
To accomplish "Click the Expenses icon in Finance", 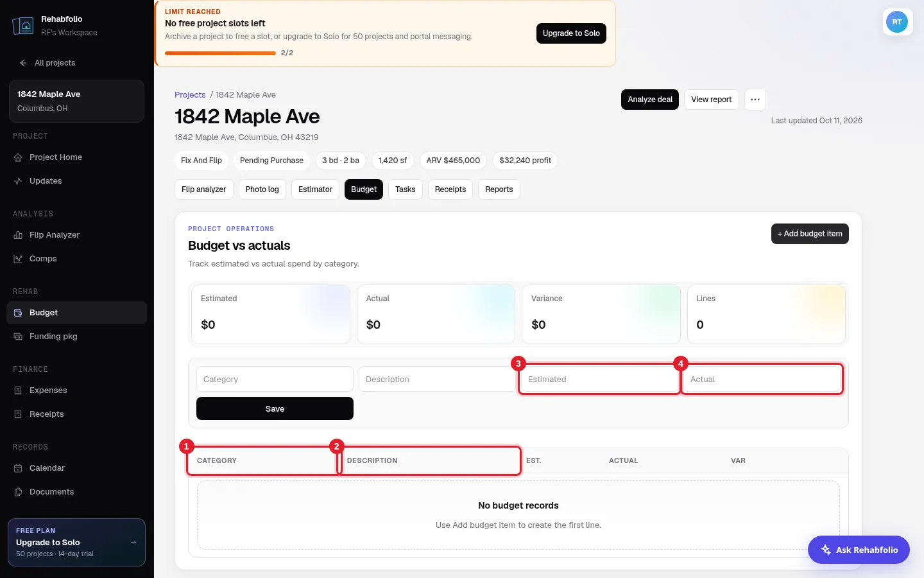I will 18,390.
